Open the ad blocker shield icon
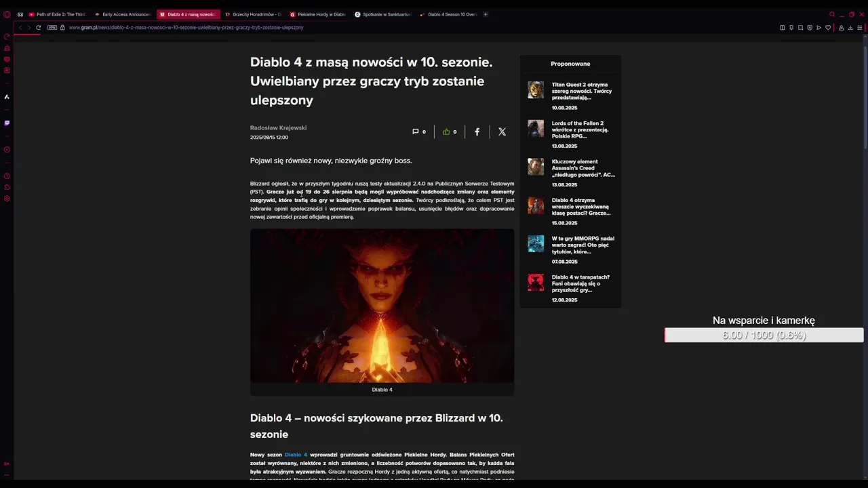Screen dimensions: 868x488 810,28
